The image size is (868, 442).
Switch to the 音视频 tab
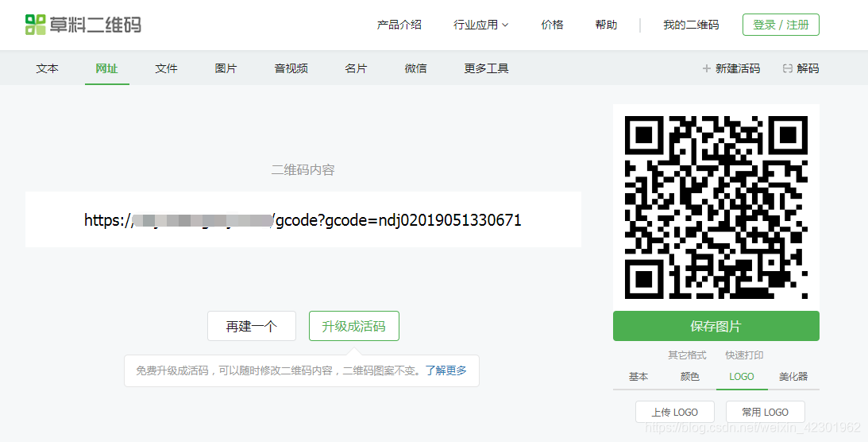291,68
